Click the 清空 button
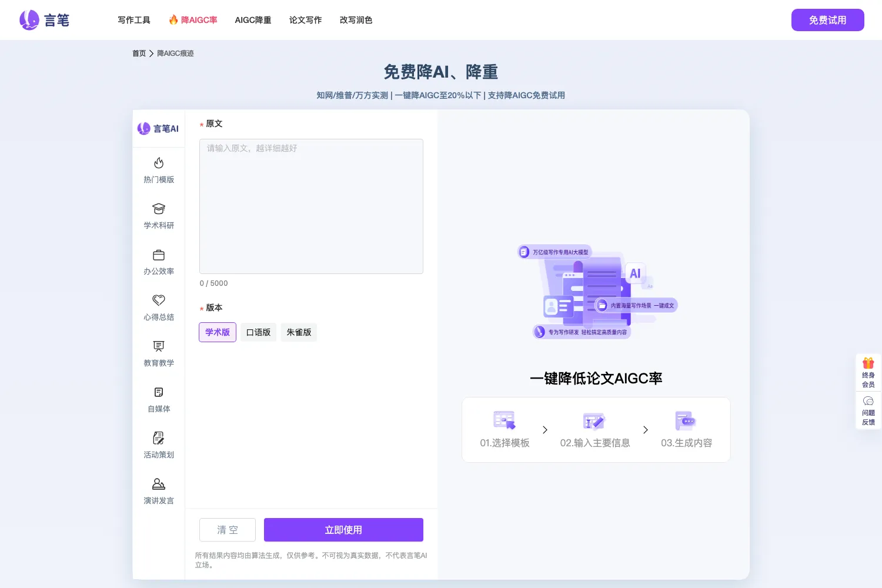 pyautogui.click(x=228, y=530)
